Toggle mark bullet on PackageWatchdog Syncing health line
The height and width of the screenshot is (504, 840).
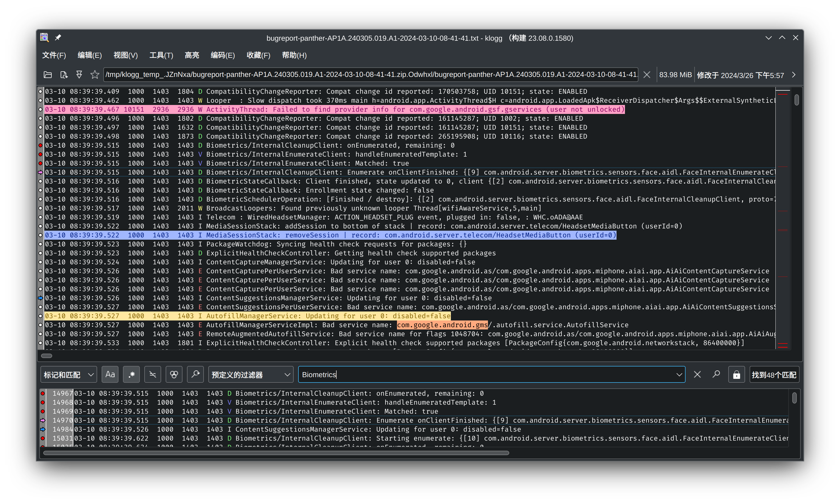(x=40, y=244)
